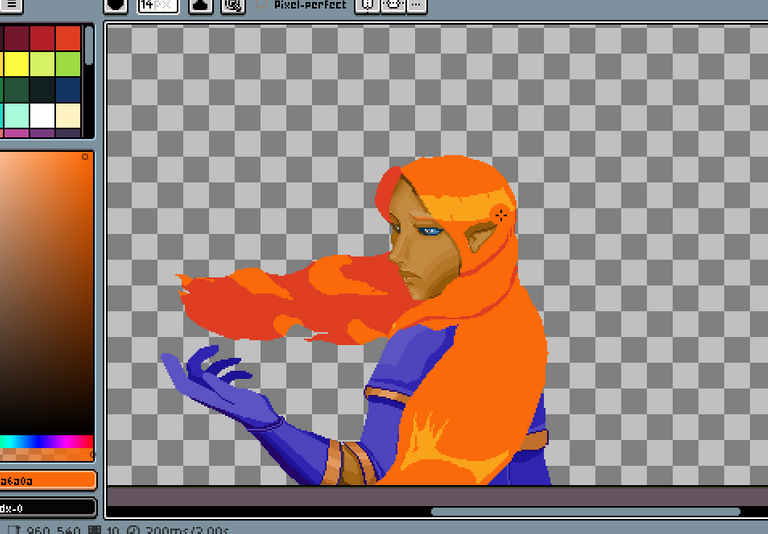The image size is (768, 534).
Task: Choose the navy blue palette swatch
Action: [68, 90]
